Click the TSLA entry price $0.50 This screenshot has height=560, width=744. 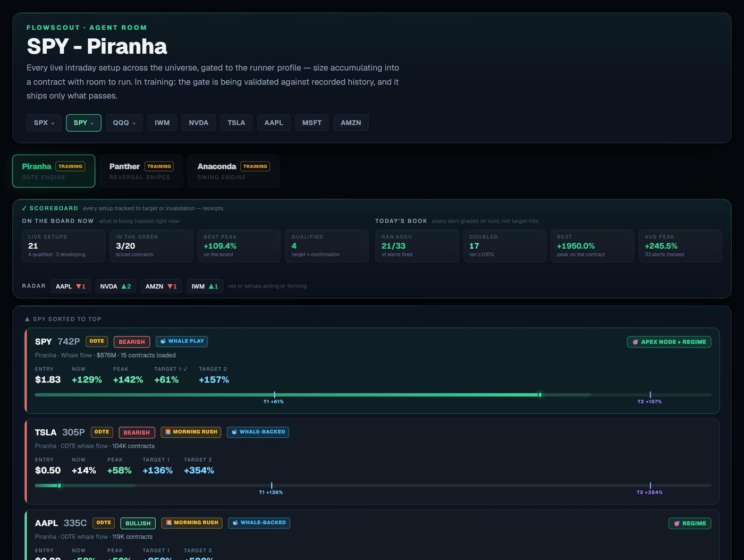pyautogui.click(x=48, y=471)
